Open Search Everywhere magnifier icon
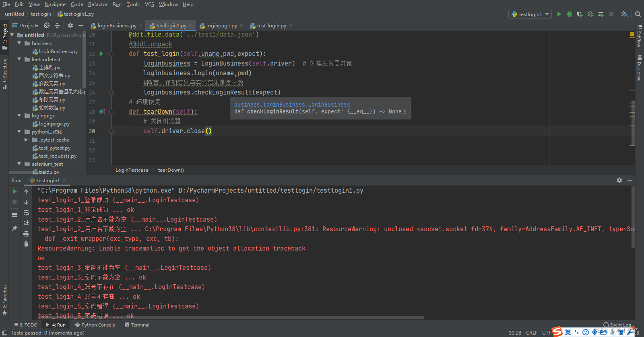This screenshot has width=644, height=337. [638, 14]
